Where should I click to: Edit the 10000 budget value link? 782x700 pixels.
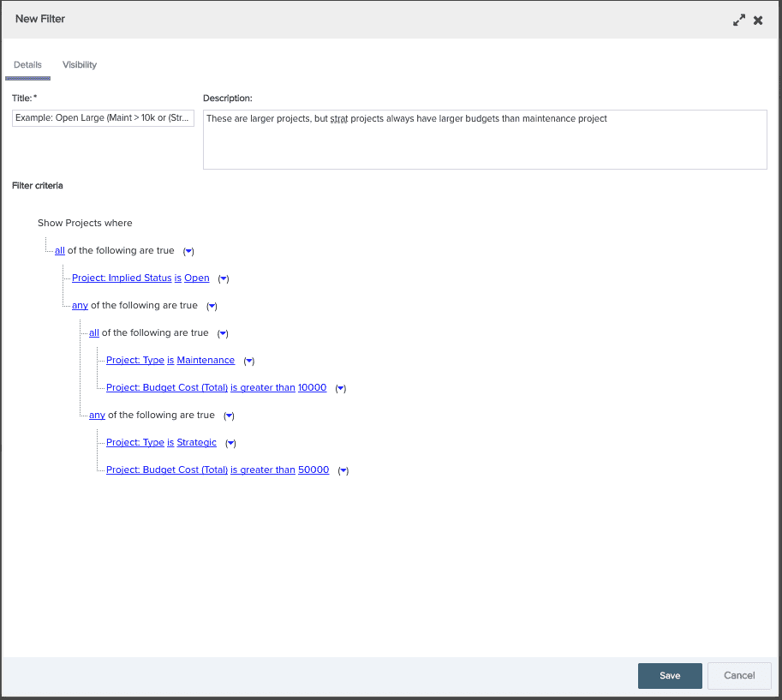click(x=312, y=388)
